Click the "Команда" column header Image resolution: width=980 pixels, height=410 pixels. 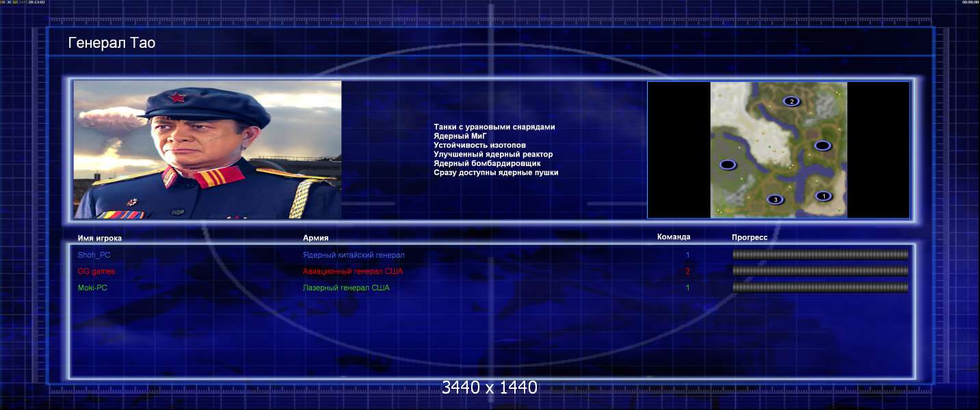[x=674, y=237]
